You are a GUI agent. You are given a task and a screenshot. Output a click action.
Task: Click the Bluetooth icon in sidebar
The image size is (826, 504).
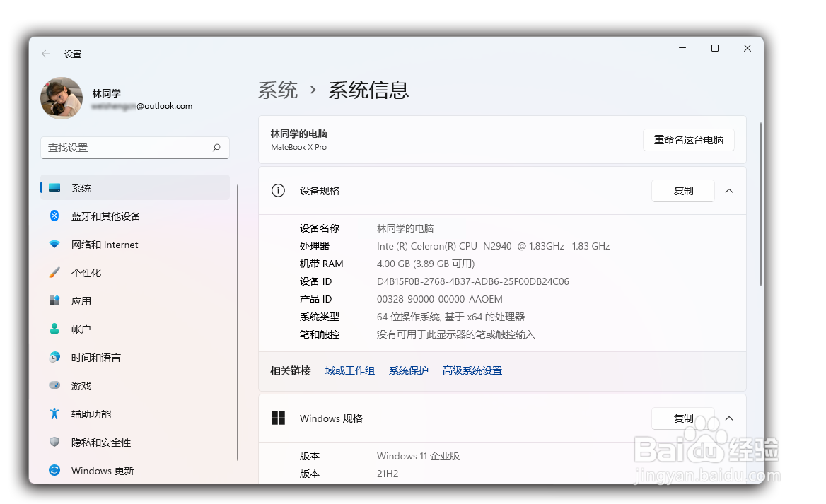click(54, 216)
